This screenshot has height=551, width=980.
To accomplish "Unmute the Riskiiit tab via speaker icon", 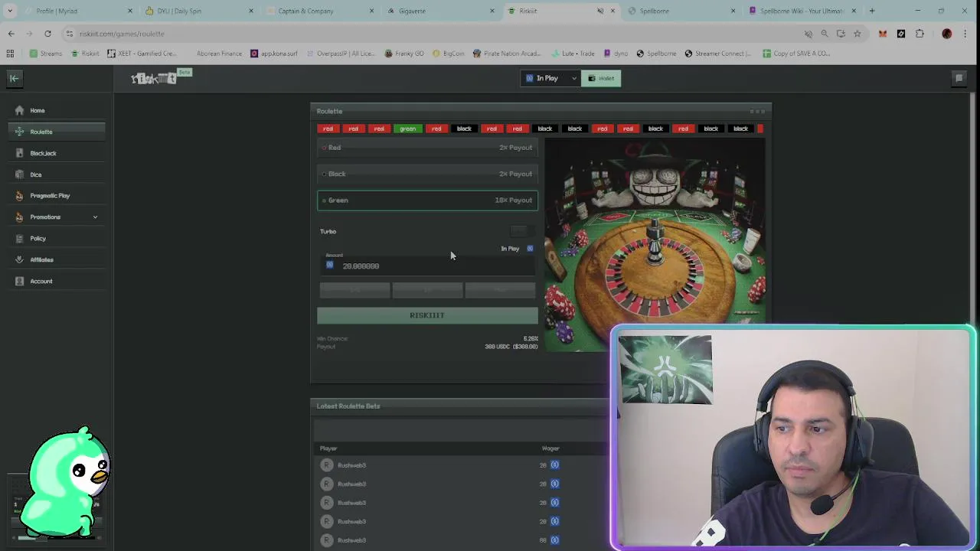I will click(x=600, y=11).
